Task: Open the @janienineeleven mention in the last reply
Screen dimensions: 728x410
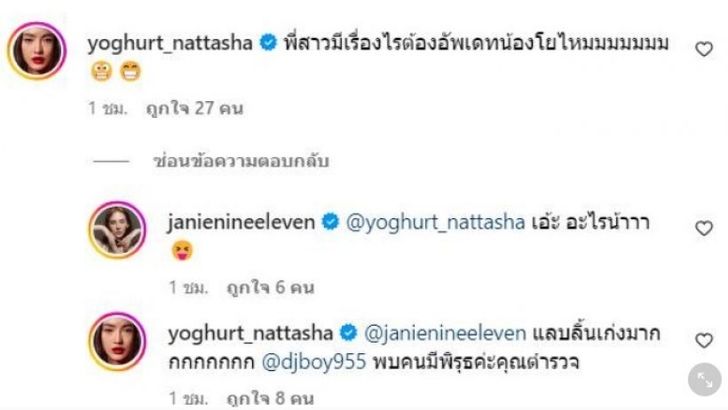Action: tap(445, 333)
